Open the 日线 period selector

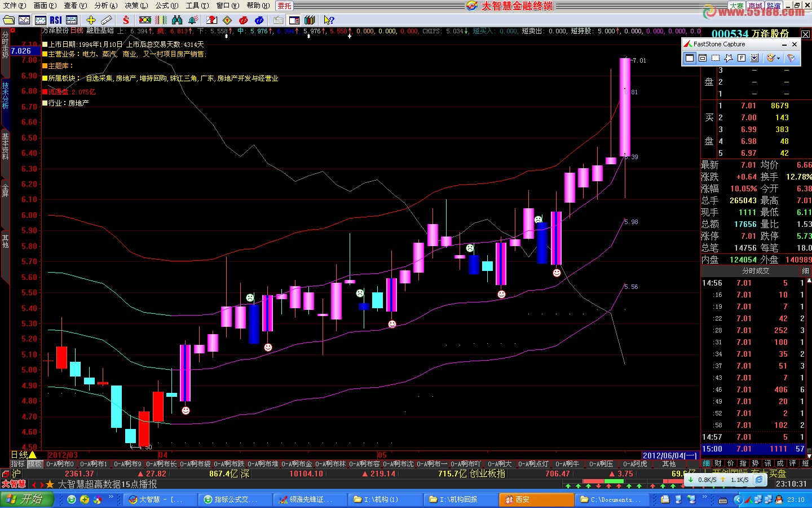click(24, 455)
